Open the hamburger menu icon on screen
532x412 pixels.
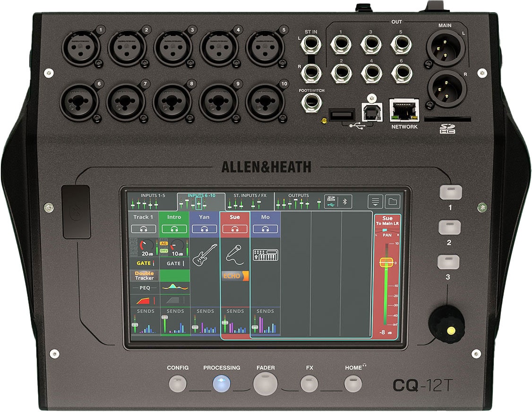tap(376, 201)
